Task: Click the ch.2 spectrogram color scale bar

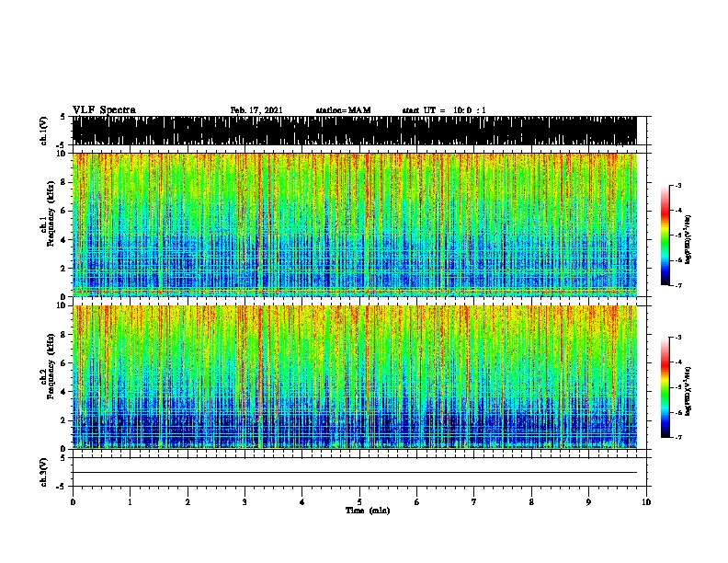Action: [x=665, y=387]
